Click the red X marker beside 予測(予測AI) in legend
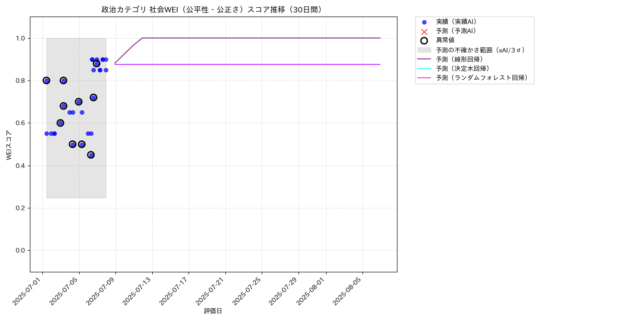Screen dimensions: 644x322 click(424, 32)
